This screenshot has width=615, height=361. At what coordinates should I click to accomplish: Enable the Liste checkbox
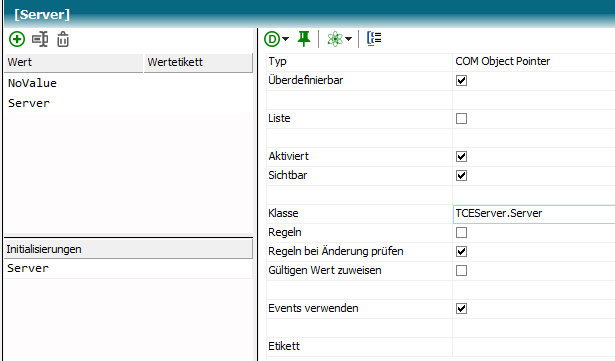pos(461,119)
